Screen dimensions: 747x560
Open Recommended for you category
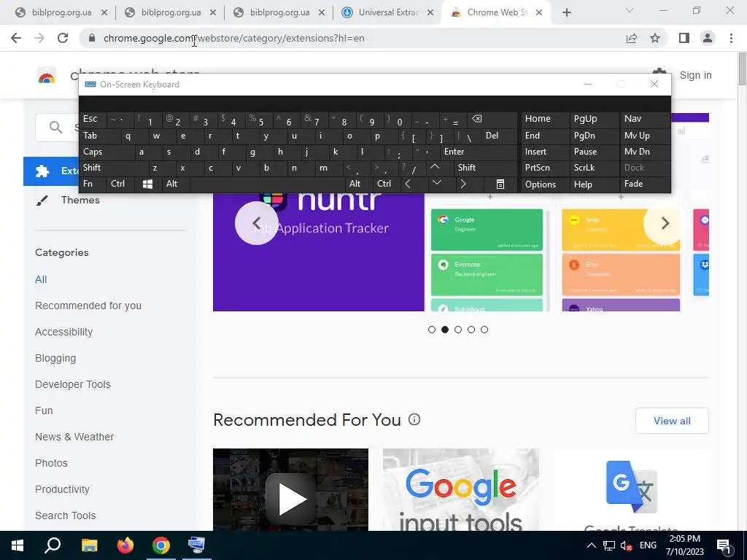88,306
